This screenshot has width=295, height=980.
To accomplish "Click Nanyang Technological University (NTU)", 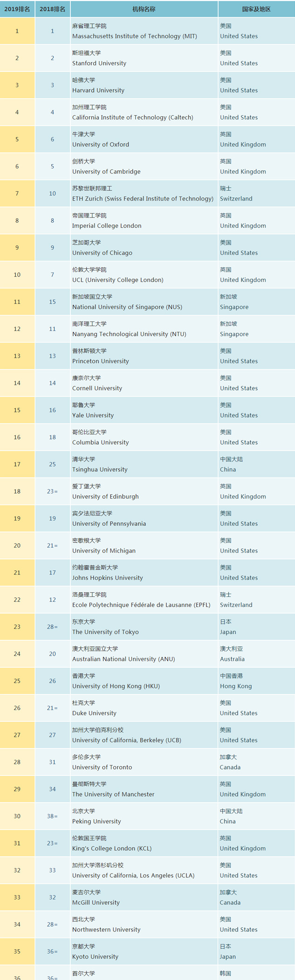I will coord(129,334).
